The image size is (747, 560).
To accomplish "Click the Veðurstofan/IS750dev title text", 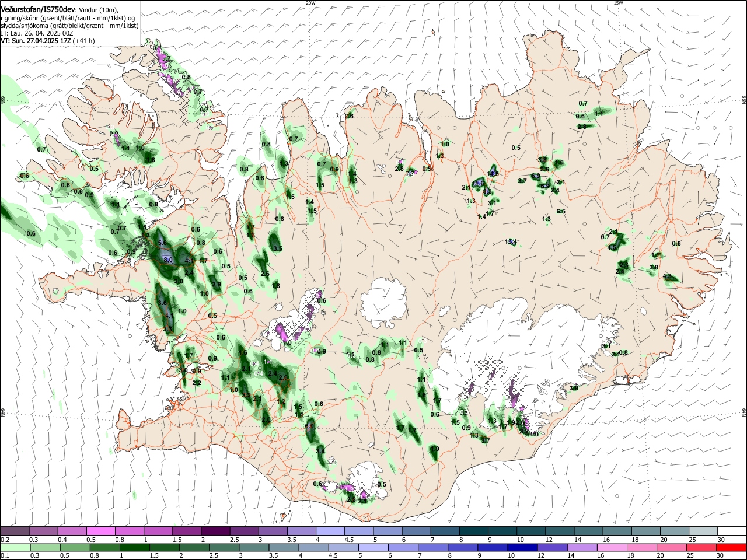I will click(x=38, y=10).
